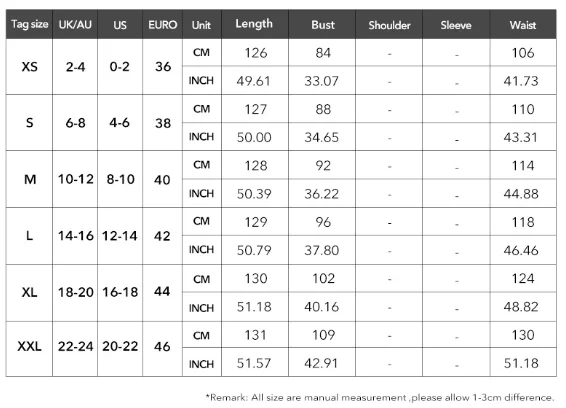566x408 pixels.
Task: Click length value 49.61 inches
Action: point(254,81)
